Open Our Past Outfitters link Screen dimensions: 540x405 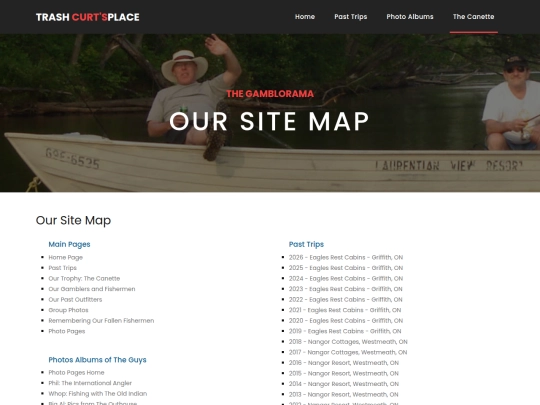(x=75, y=299)
